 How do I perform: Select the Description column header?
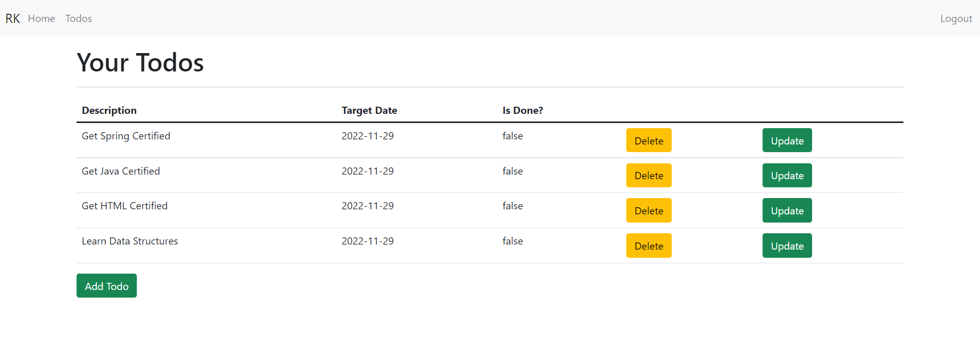click(x=109, y=110)
